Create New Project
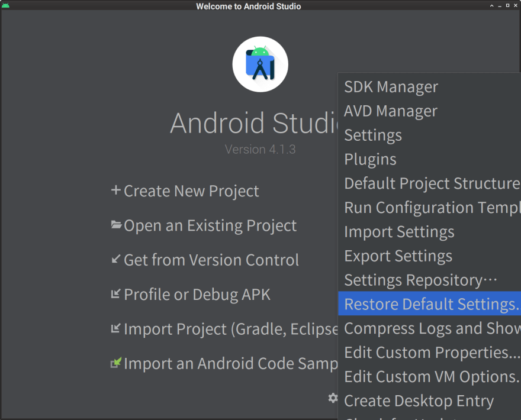This screenshot has height=420, width=521. pyautogui.click(x=191, y=191)
